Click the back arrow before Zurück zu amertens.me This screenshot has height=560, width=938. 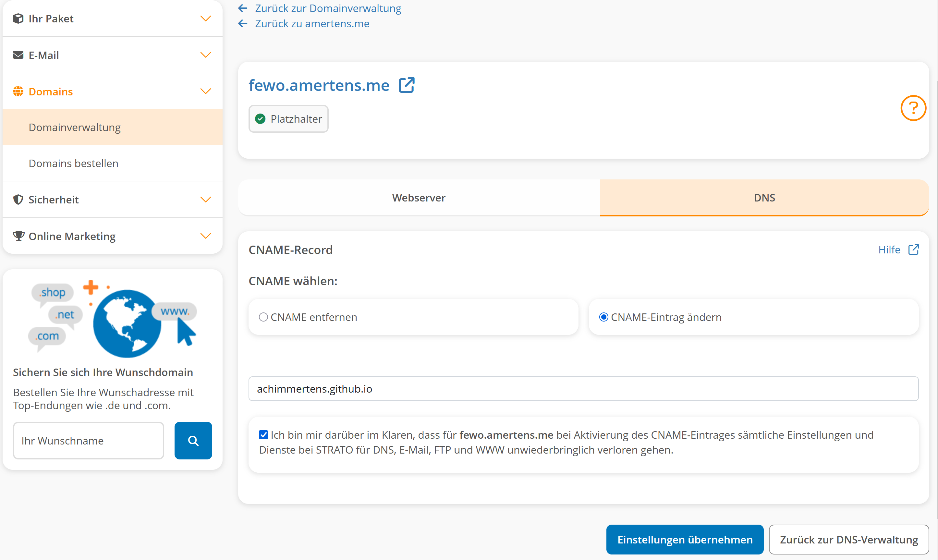pos(243,23)
